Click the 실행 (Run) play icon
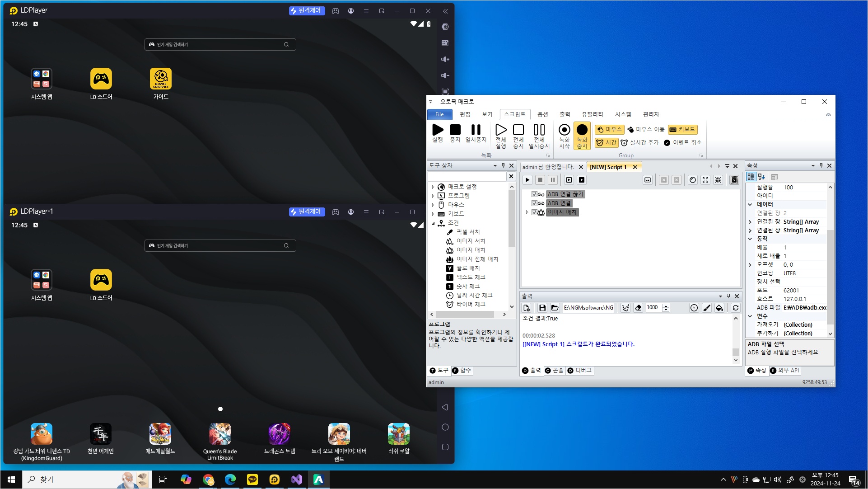The width and height of the screenshot is (868, 489). coord(437,130)
